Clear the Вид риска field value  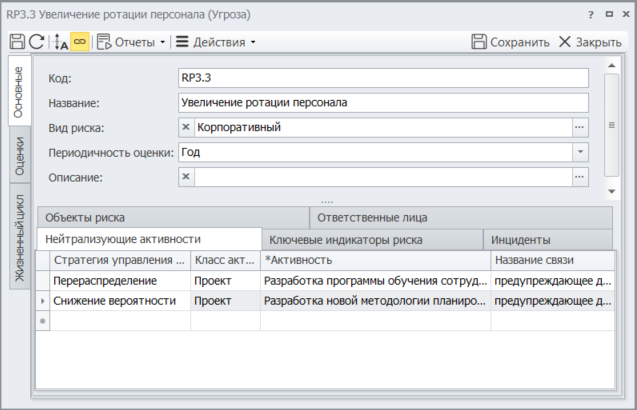tap(186, 127)
